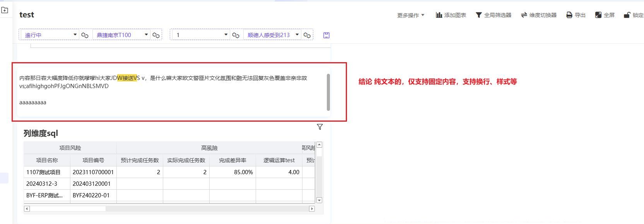The image size is (644, 224).
Task: Click the 添加图表 toolbar button
Action: (451, 15)
